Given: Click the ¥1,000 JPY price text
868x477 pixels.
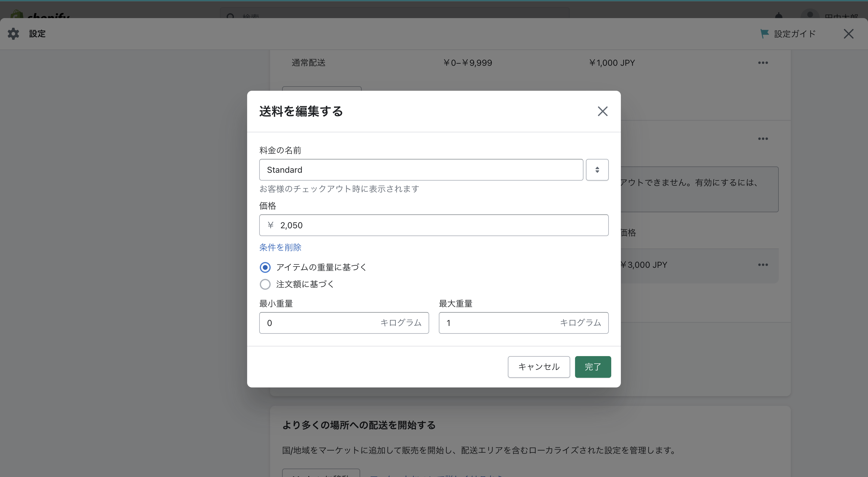Looking at the screenshot, I should (612, 63).
